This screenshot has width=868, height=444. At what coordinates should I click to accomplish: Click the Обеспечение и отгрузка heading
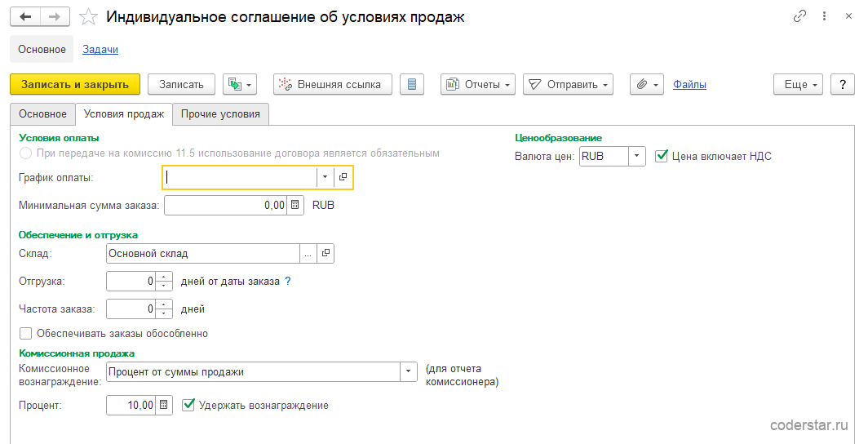(x=78, y=235)
